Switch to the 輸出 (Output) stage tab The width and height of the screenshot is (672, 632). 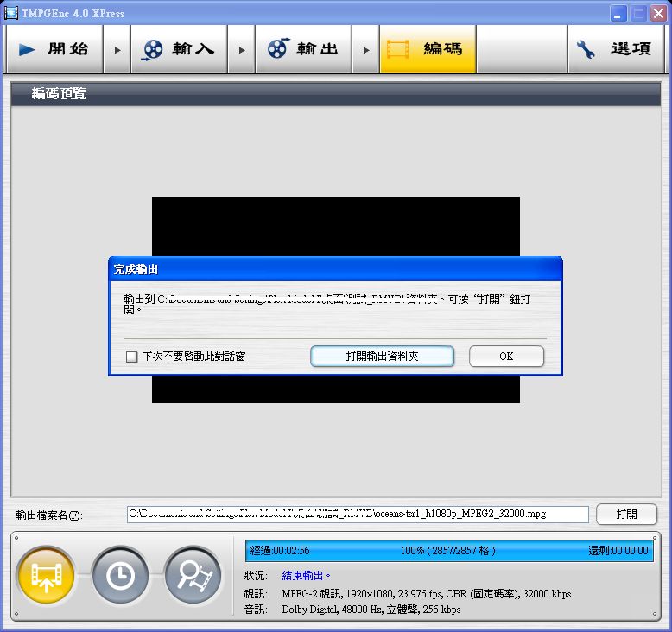tap(303, 49)
